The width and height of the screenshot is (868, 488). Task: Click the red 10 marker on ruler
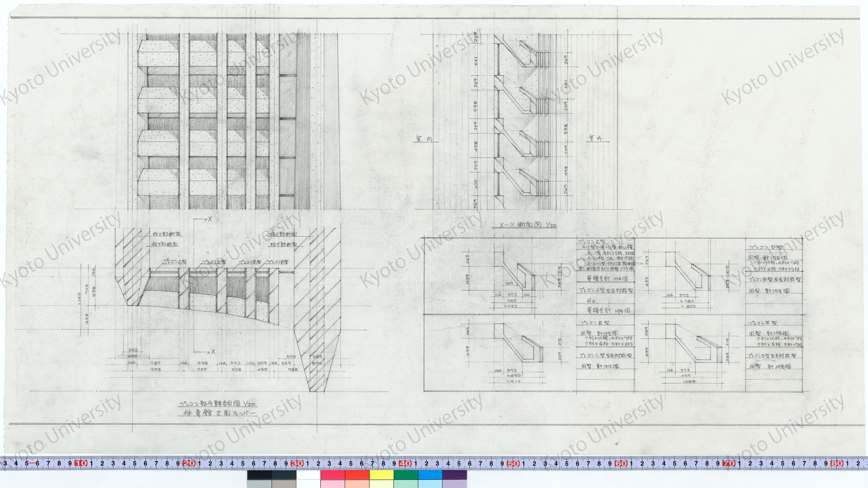pos(81,463)
